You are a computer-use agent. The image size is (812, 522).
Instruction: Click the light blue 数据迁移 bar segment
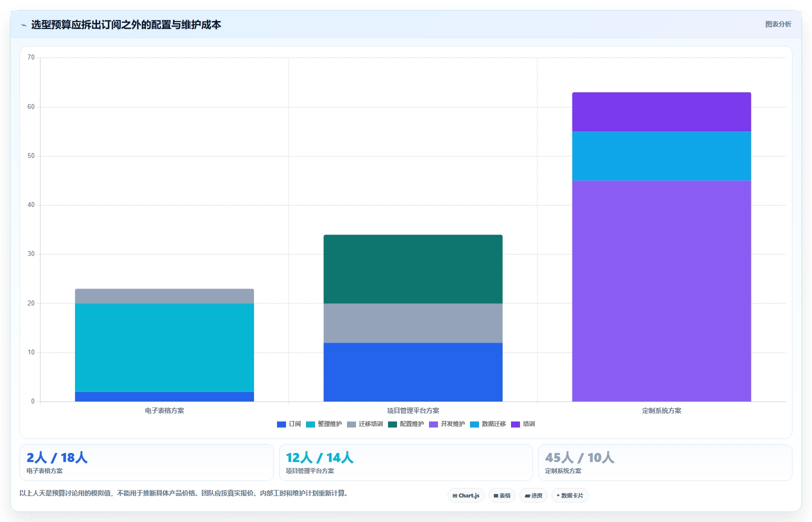click(661, 156)
